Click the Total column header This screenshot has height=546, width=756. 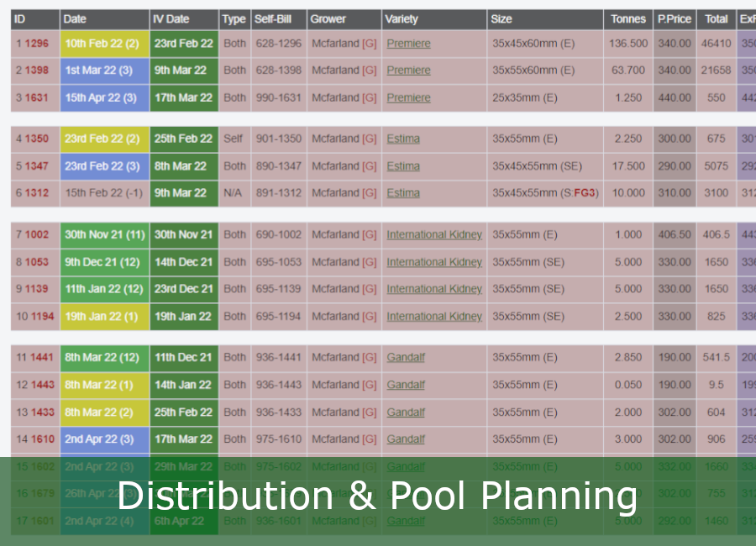point(716,19)
